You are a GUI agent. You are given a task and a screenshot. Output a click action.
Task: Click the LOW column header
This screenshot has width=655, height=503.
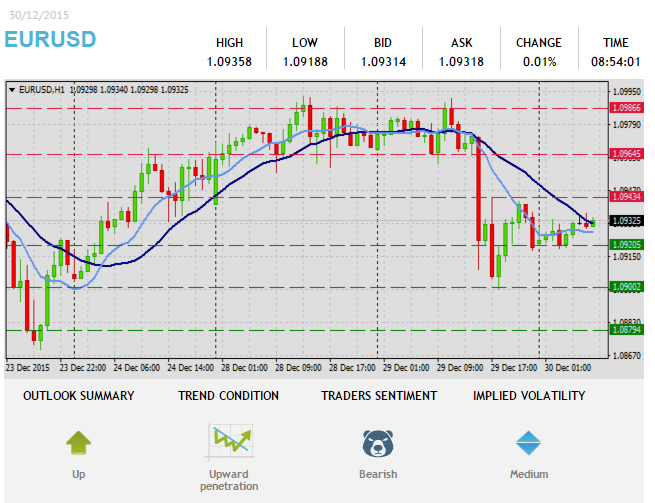305,43
